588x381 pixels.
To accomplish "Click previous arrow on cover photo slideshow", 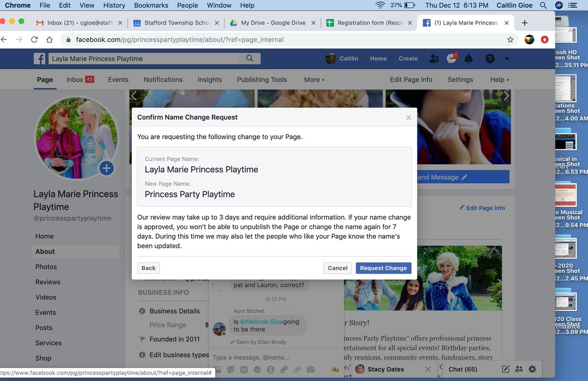I will (x=134, y=96).
